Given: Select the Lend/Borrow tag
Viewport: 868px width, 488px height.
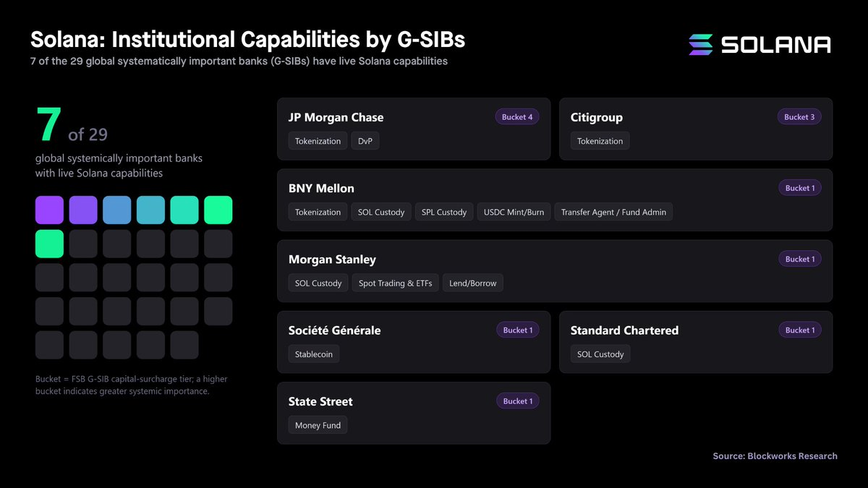Looking at the screenshot, I should 472,283.
